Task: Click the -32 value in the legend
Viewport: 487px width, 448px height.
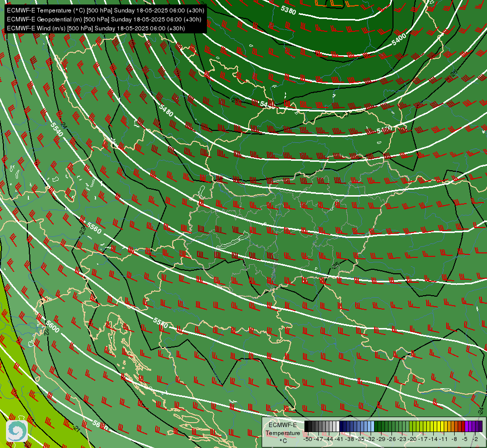Action: [x=371, y=440]
